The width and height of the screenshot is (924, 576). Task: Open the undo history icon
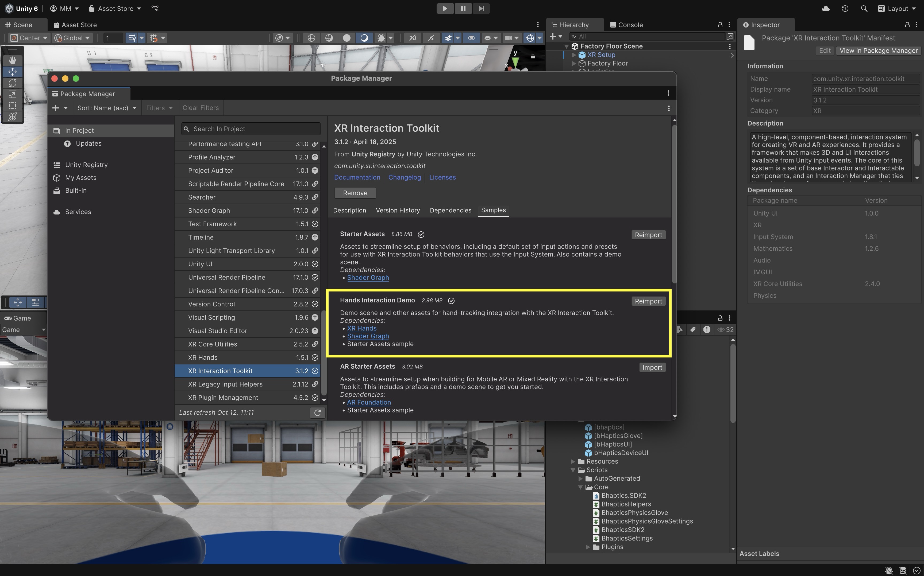click(x=845, y=8)
